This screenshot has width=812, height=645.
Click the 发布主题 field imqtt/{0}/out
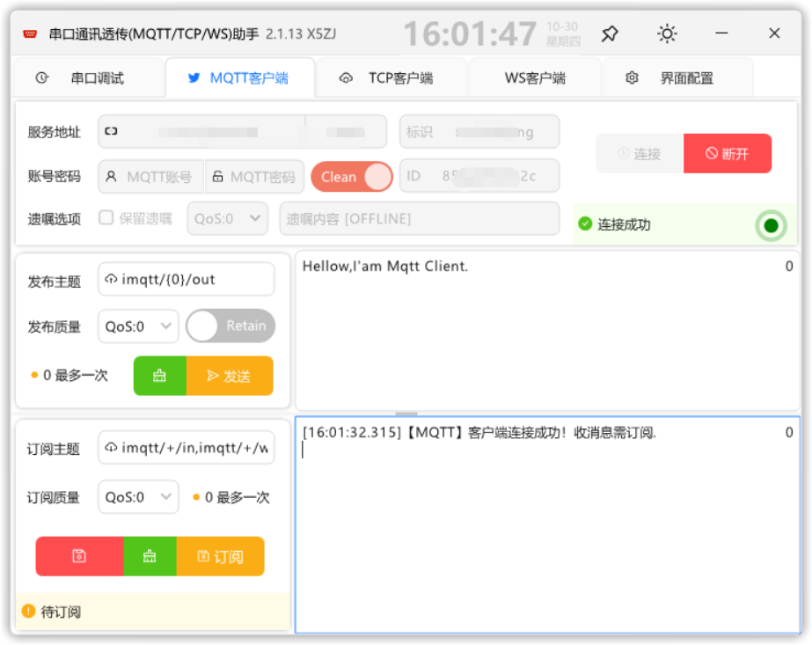coord(187,279)
